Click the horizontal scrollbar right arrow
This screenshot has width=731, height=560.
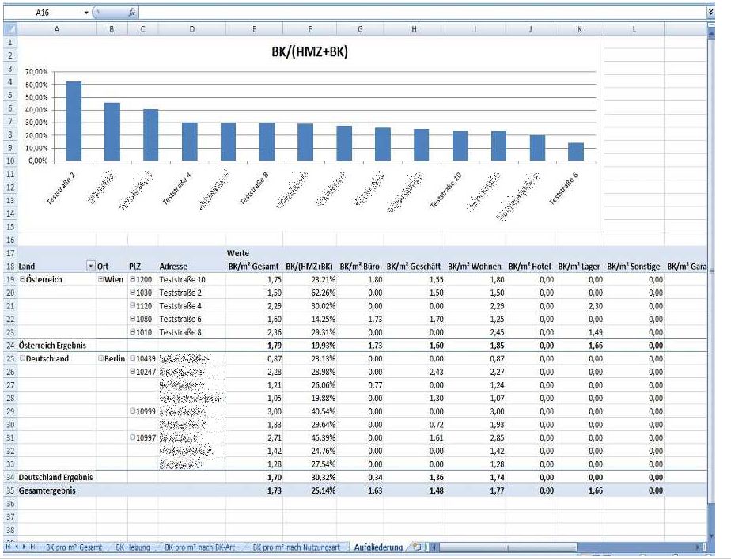(x=698, y=547)
